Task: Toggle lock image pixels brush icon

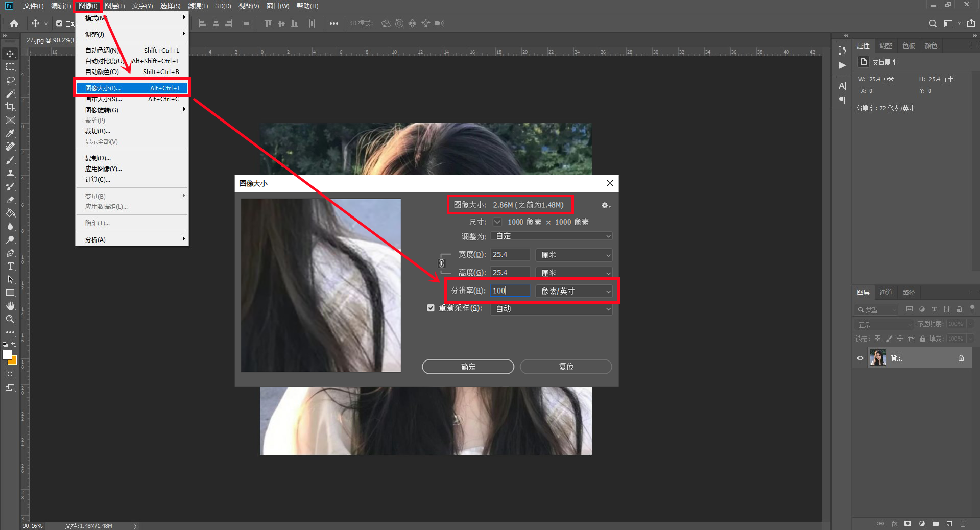Action: (889, 339)
